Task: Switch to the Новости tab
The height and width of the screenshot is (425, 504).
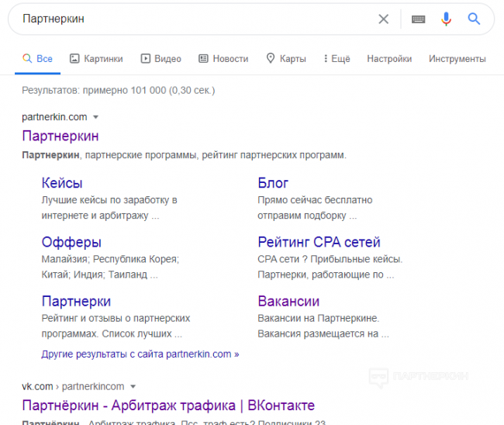Action: [223, 58]
